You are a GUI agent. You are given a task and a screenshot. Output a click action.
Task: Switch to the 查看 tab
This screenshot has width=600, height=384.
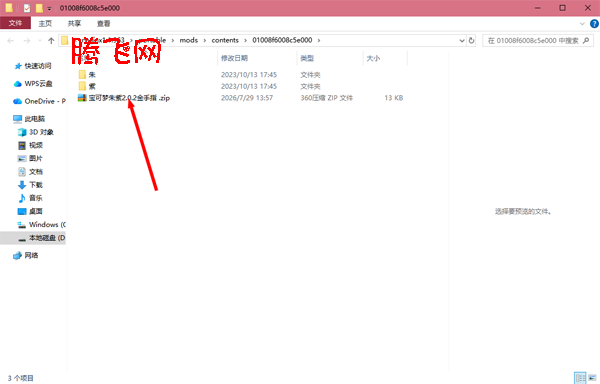[x=103, y=23]
